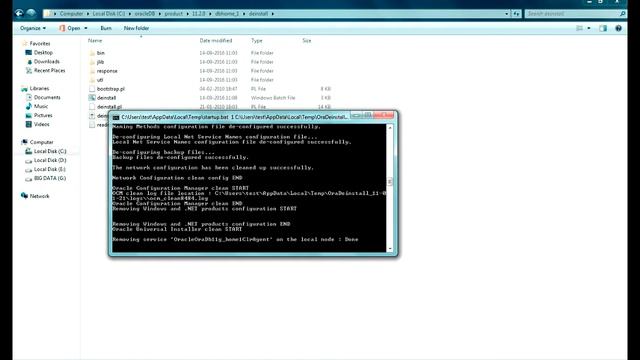Select the deinstall batch file icon
This screenshot has height=360, width=640.
[x=92, y=98]
